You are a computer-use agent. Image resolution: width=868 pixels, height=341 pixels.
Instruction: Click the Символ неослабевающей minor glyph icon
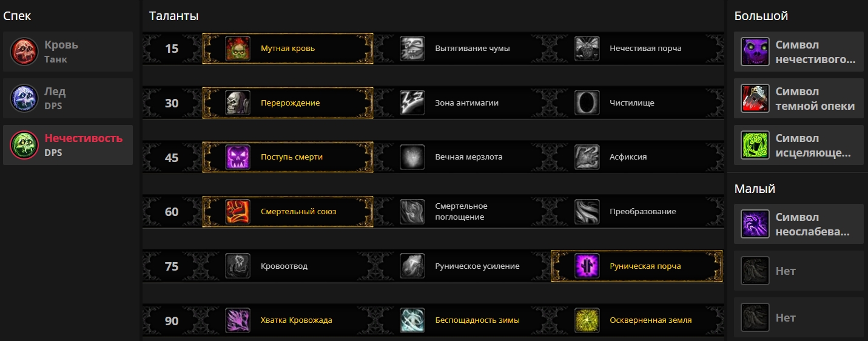click(755, 225)
